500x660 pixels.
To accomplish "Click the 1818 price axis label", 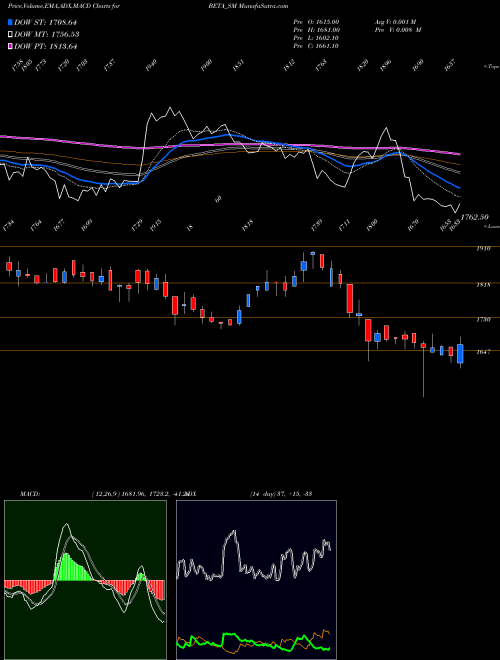I will (x=483, y=285).
